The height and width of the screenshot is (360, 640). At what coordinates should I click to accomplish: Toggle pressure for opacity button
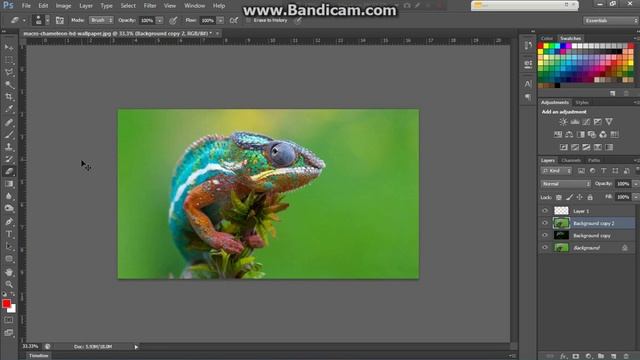coord(173,20)
